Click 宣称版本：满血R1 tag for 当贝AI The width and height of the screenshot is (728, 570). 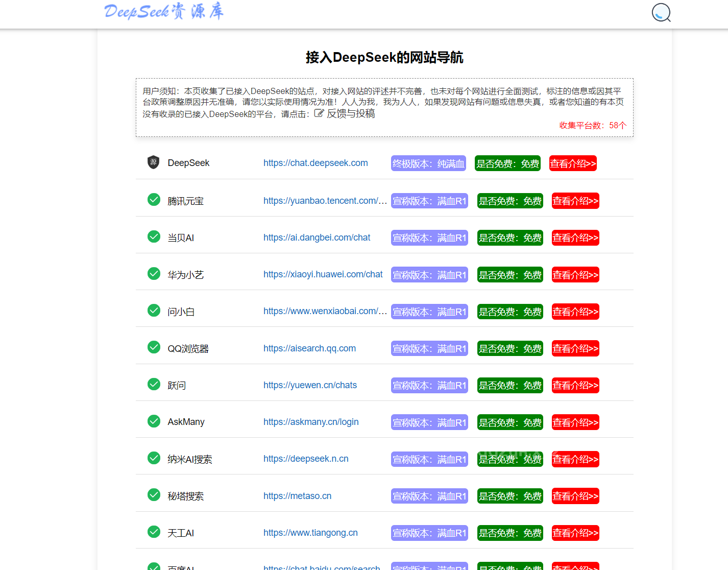pyautogui.click(x=429, y=237)
